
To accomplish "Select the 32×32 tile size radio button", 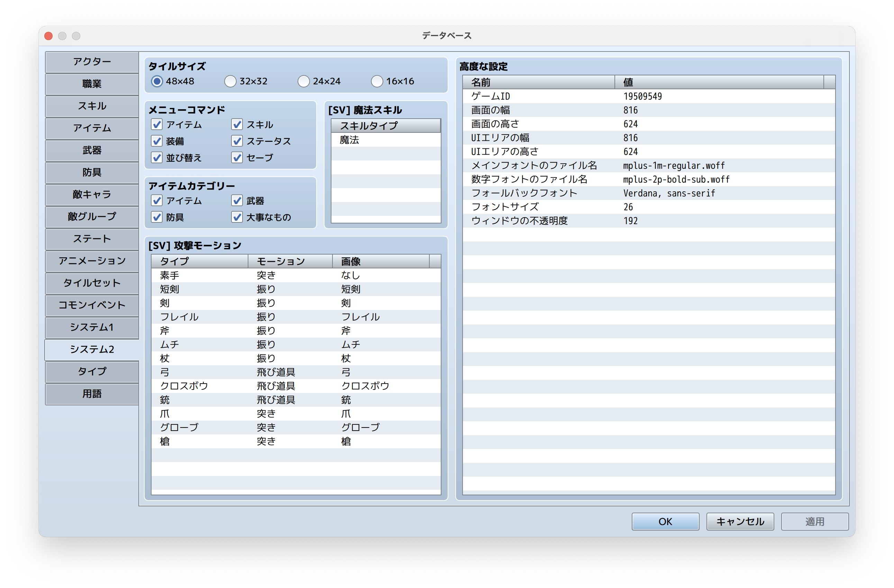I will coord(230,81).
